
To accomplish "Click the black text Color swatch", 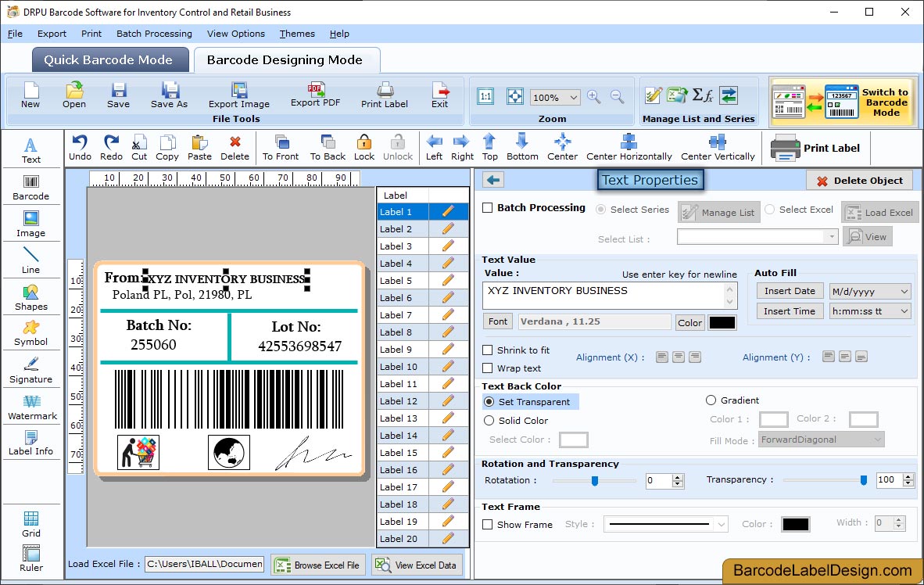I will (722, 322).
